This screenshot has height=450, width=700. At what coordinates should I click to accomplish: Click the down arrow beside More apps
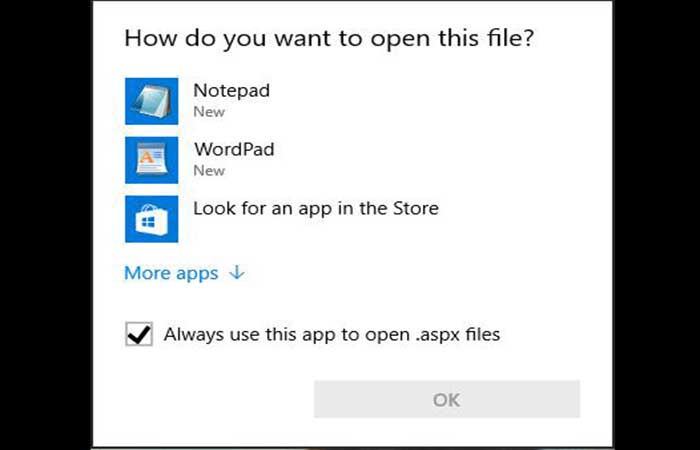[237, 273]
